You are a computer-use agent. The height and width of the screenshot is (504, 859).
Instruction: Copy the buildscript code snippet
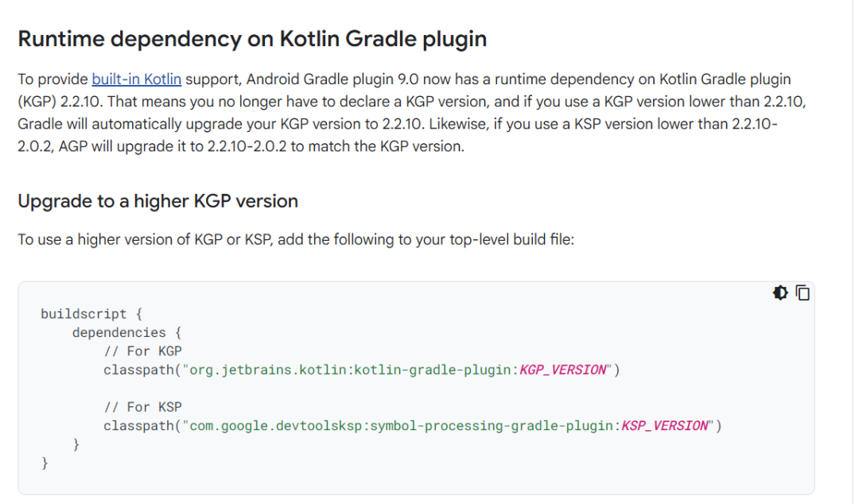pyautogui.click(x=803, y=293)
